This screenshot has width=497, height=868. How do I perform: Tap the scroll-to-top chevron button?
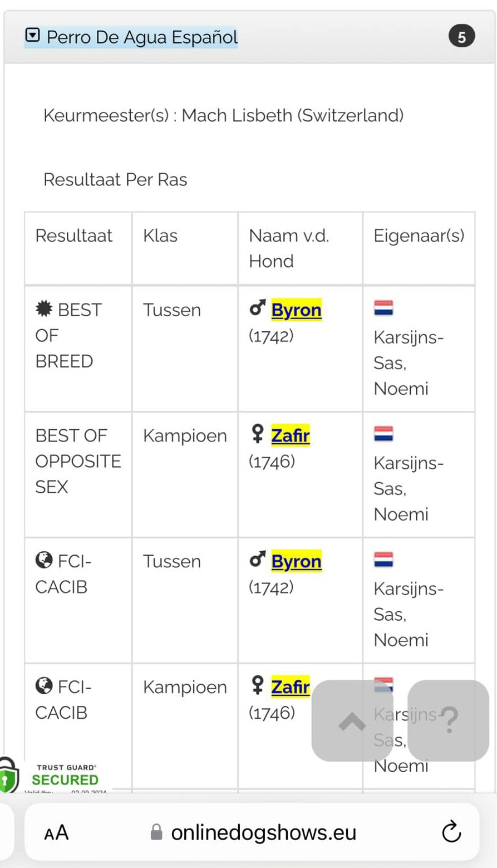352,721
